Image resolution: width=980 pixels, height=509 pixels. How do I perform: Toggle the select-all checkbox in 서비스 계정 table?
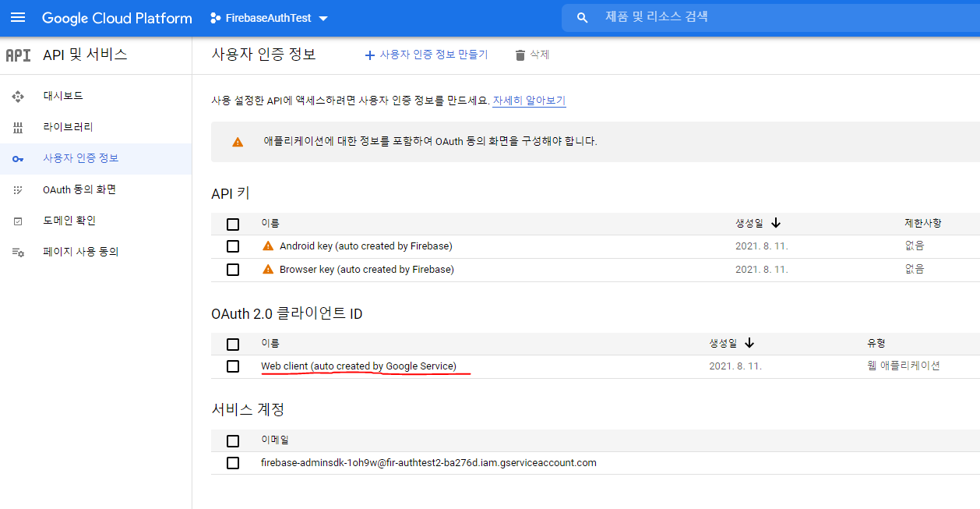[x=233, y=441]
